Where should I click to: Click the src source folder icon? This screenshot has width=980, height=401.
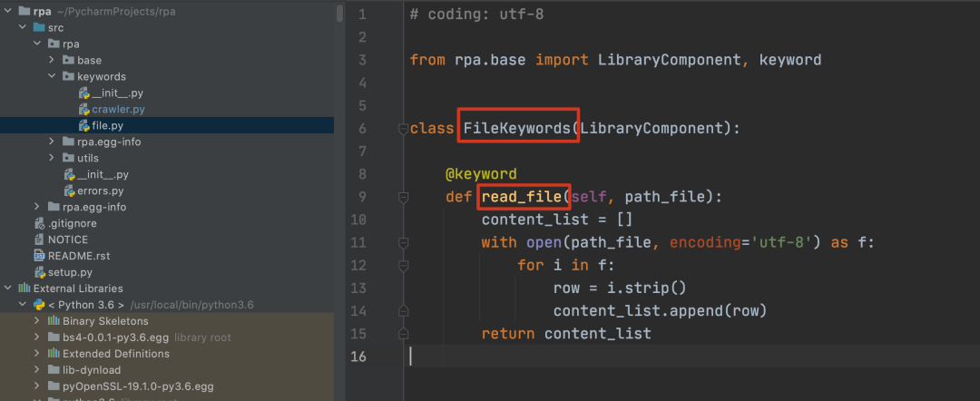(x=39, y=27)
